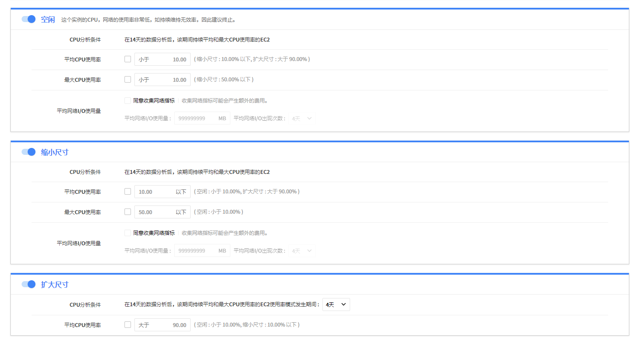
Task: Expand 平均网络I/O出现次数 dropdown in 缩小尺寸 section
Action: click(x=302, y=250)
